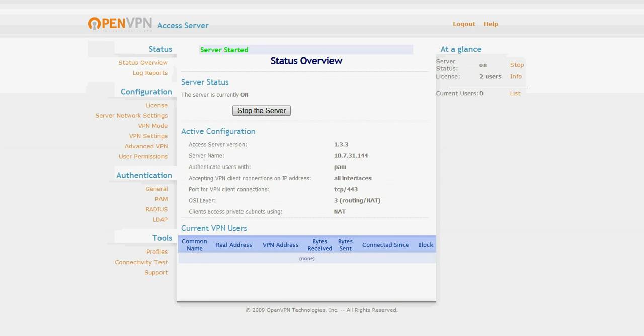The width and height of the screenshot is (644, 336).
Task: Click Connected Since column header
Action: [385, 245]
